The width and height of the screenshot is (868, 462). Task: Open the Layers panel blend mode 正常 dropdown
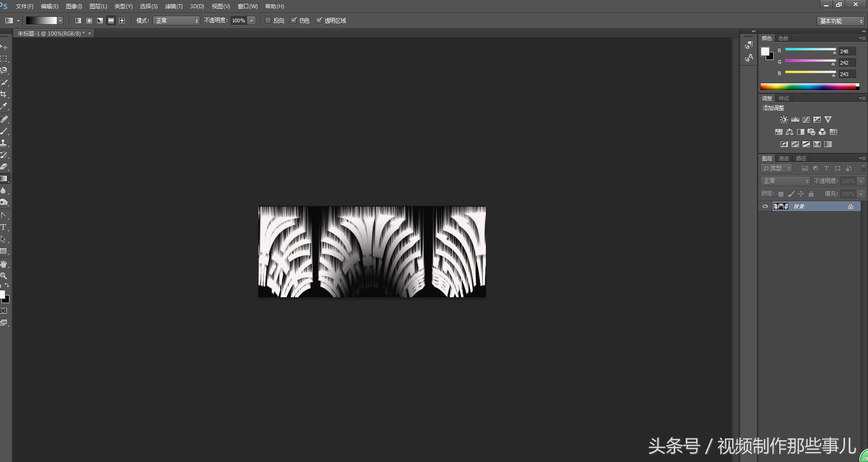tap(785, 181)
